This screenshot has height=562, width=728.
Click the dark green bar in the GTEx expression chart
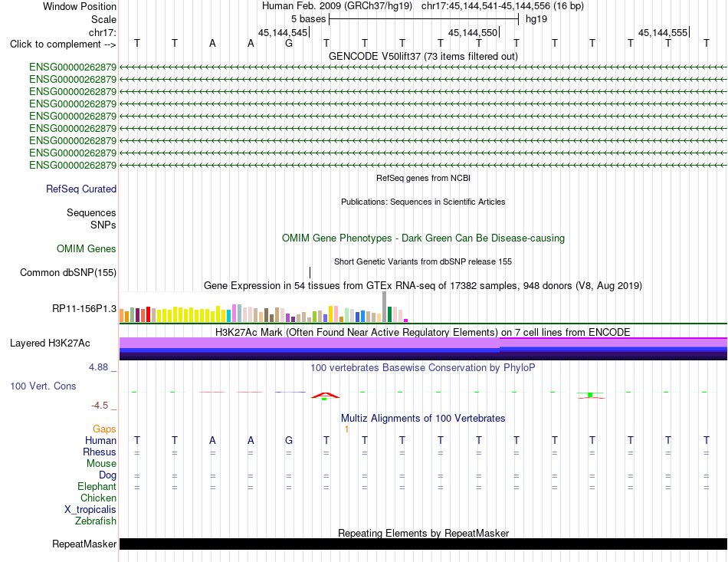point(389,314)
